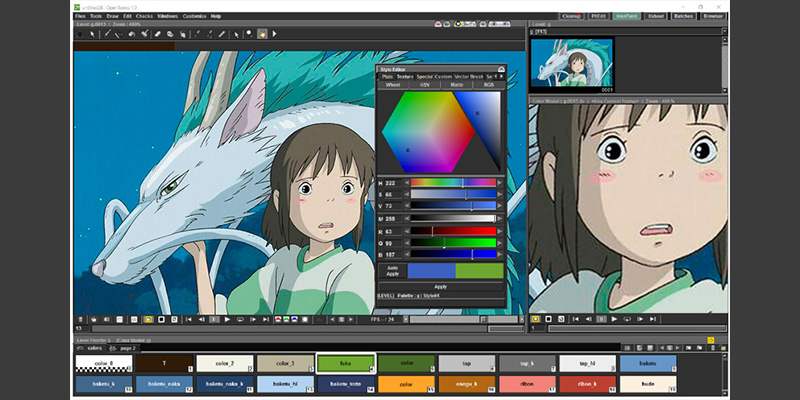Select the highlighted Hand tool
This screenshot has width=800, height=400.
[x=262, y=34]
